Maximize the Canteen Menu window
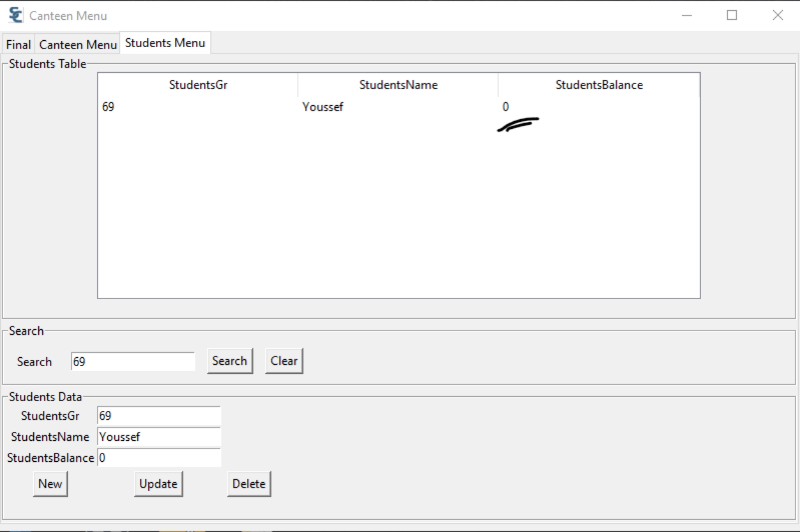The width and height of the screenshot is (800, 532). coord(732,16)
